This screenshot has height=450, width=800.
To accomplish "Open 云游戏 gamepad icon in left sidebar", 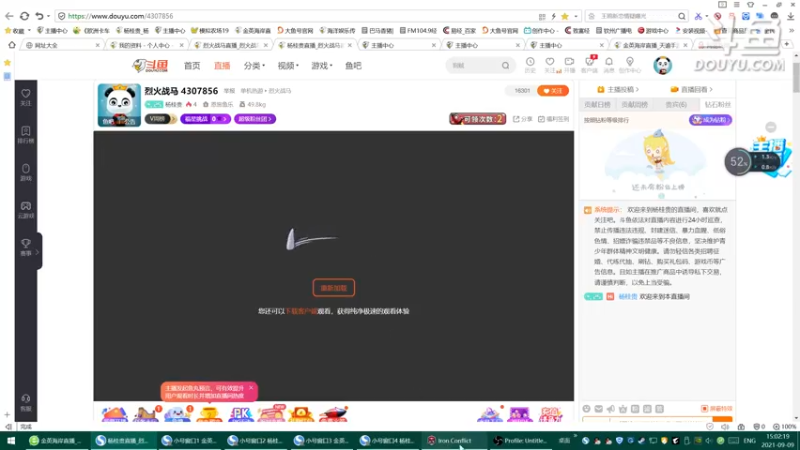I will coord(26,210).
